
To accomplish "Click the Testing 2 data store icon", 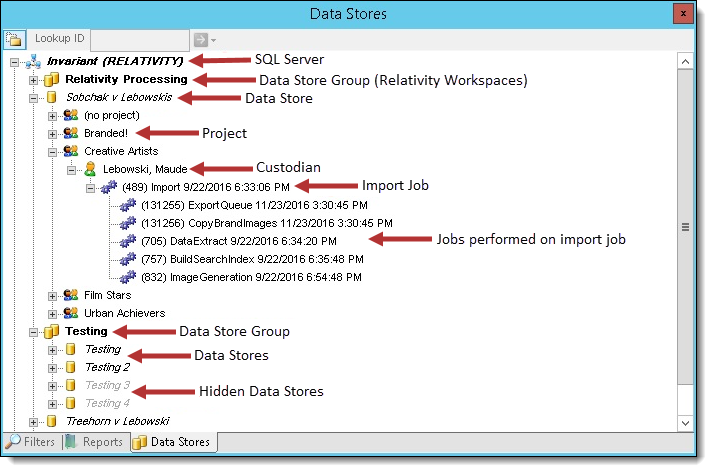I will pos(70,367).
